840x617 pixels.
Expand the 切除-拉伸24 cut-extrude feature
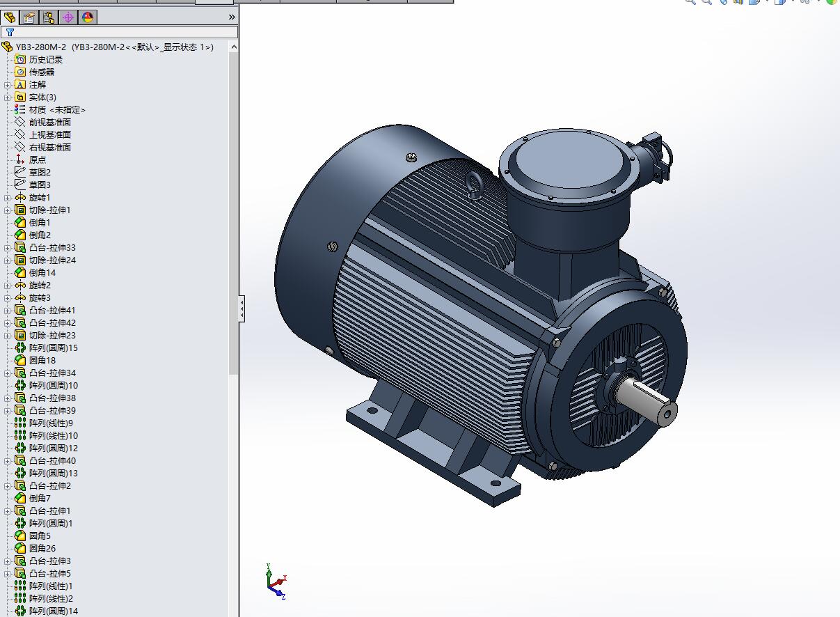click(x=8, y=260)
